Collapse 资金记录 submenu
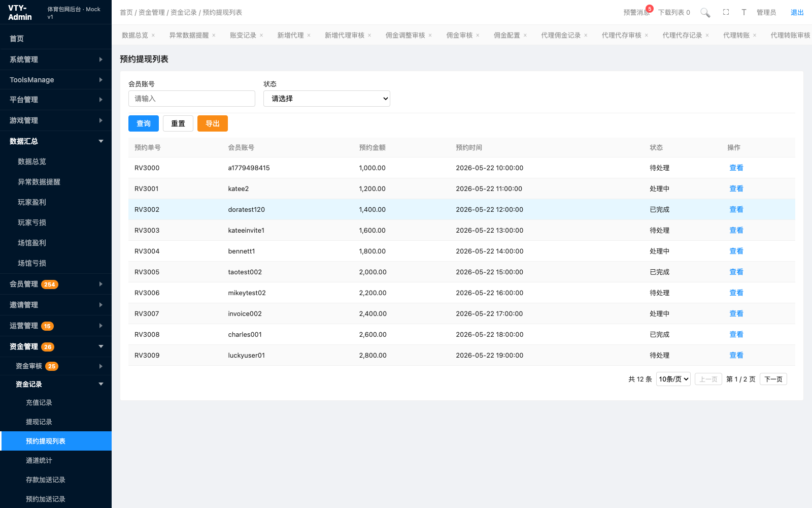The image size is (812, 508). coord(56,384)
